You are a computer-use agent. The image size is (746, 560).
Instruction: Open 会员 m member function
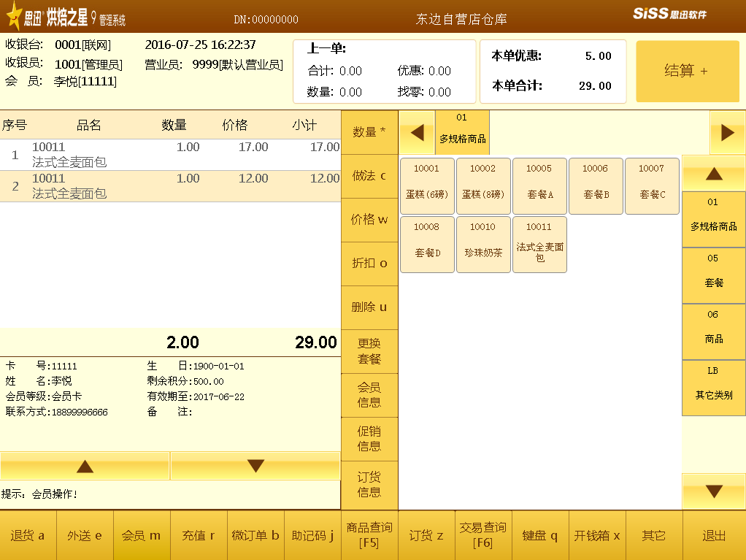click(142, 535)
